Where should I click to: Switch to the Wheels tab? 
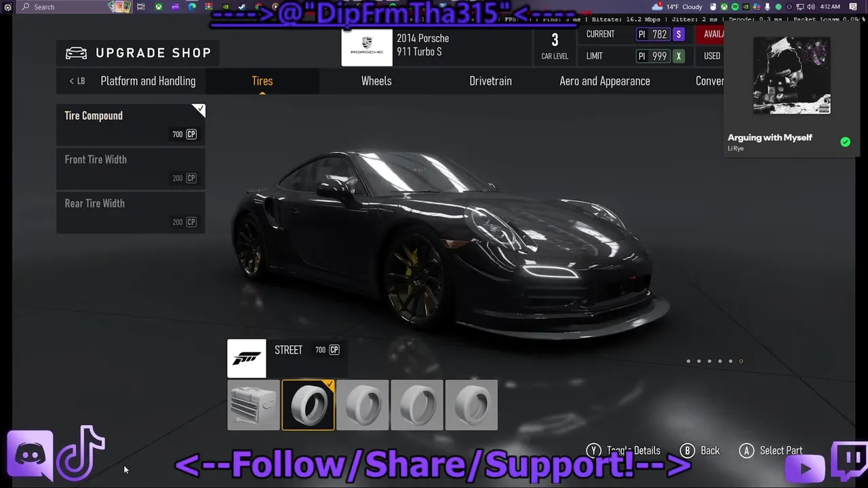376,81
